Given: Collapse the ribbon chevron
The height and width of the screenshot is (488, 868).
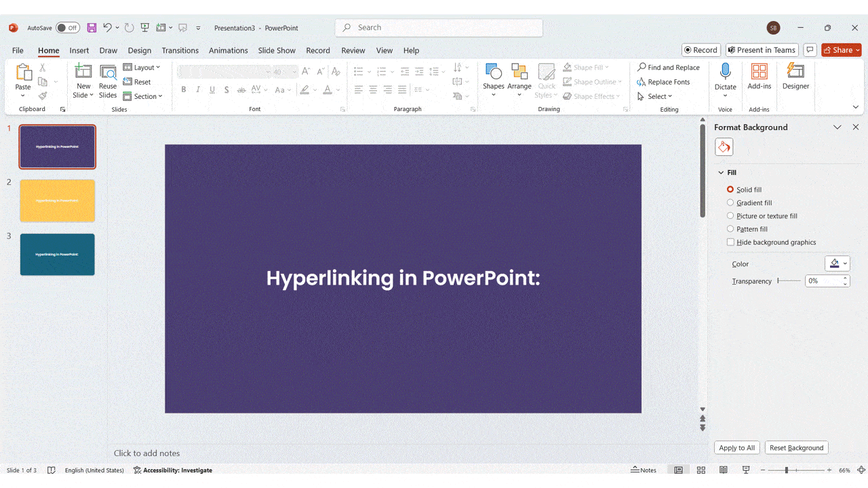Looking at the screenshot, I should (x=856, y=107).
